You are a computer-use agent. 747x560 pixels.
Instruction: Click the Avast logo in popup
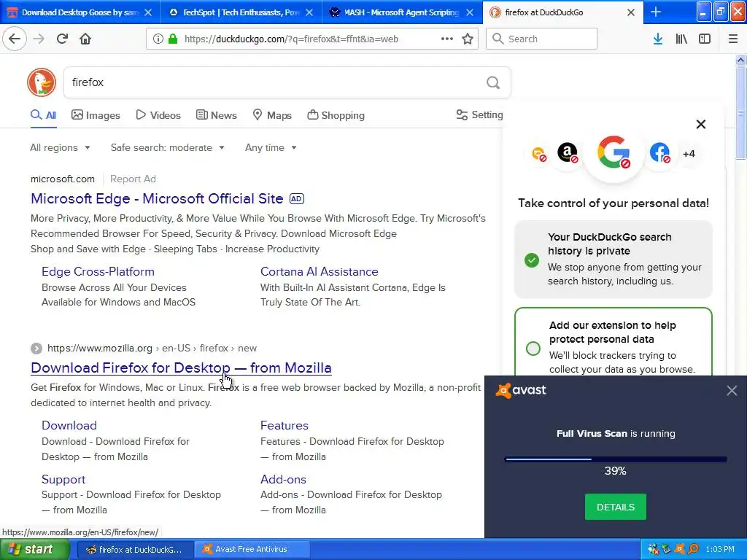(x=521, y=390)
